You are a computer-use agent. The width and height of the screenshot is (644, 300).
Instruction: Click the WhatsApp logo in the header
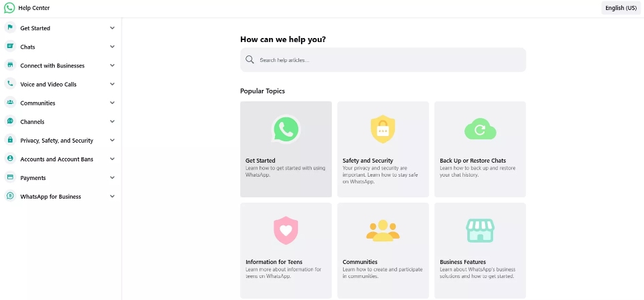click(9, 8)
